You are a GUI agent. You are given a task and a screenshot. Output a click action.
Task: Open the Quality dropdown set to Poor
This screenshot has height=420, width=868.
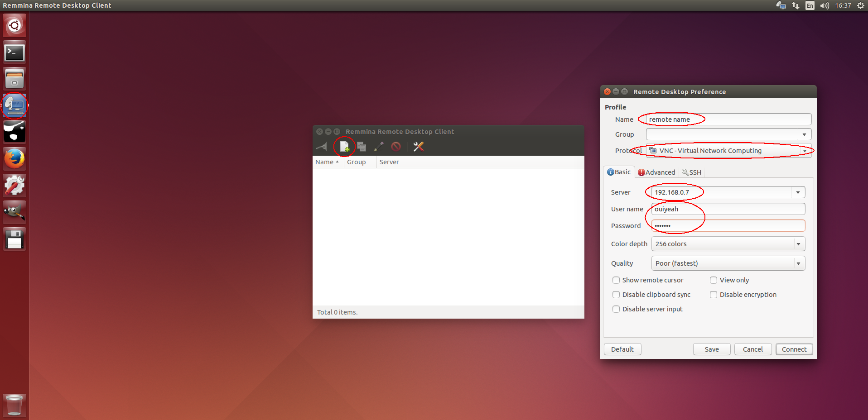728,263
